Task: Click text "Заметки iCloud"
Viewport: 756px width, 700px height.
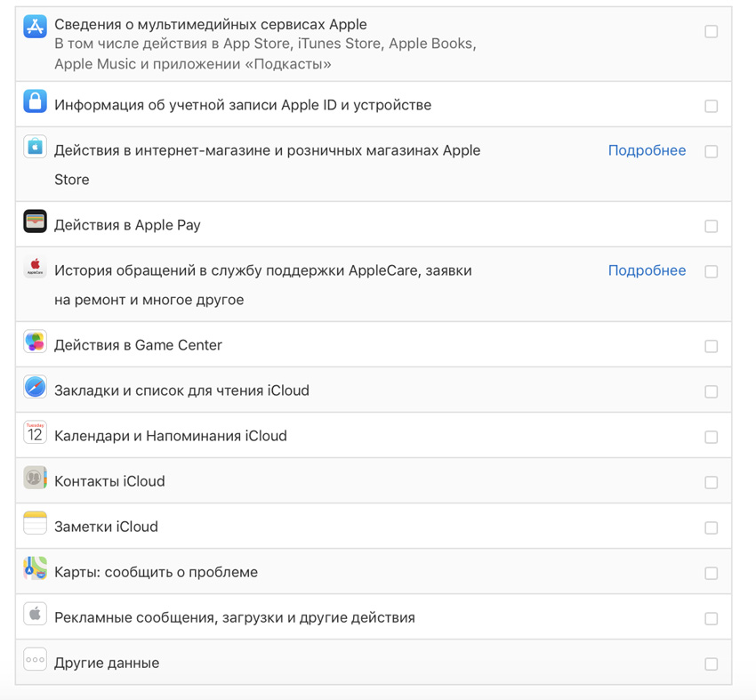Action: (106, 527)
